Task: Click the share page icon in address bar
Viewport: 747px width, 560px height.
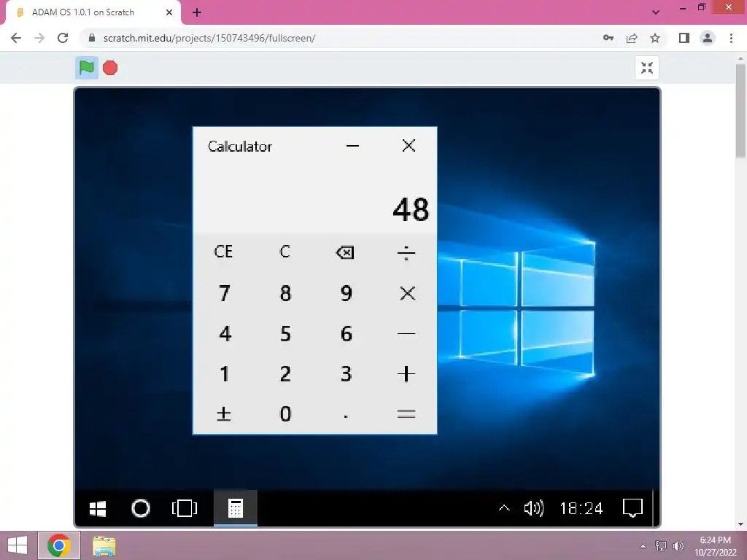Action: click(632, 38)
